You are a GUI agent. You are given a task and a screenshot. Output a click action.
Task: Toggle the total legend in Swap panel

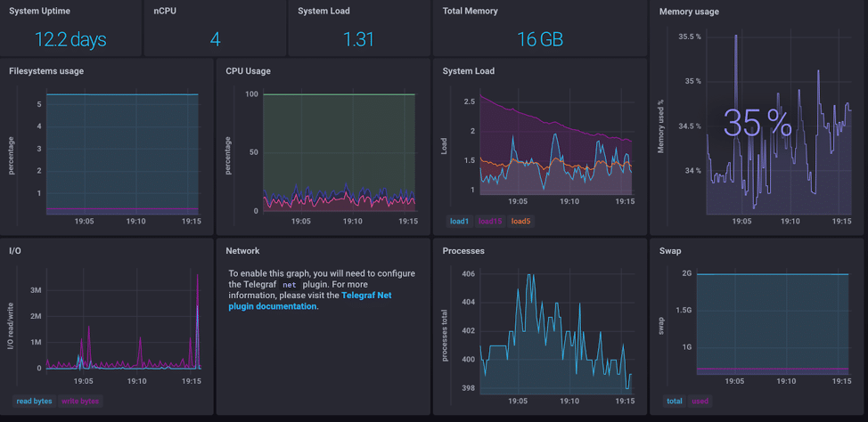675,402
